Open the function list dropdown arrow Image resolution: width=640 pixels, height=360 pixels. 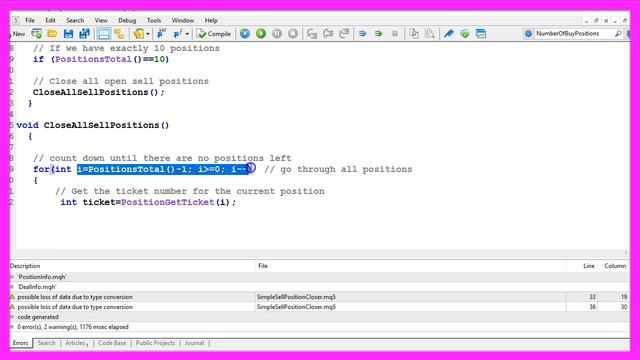click(187, 34)
